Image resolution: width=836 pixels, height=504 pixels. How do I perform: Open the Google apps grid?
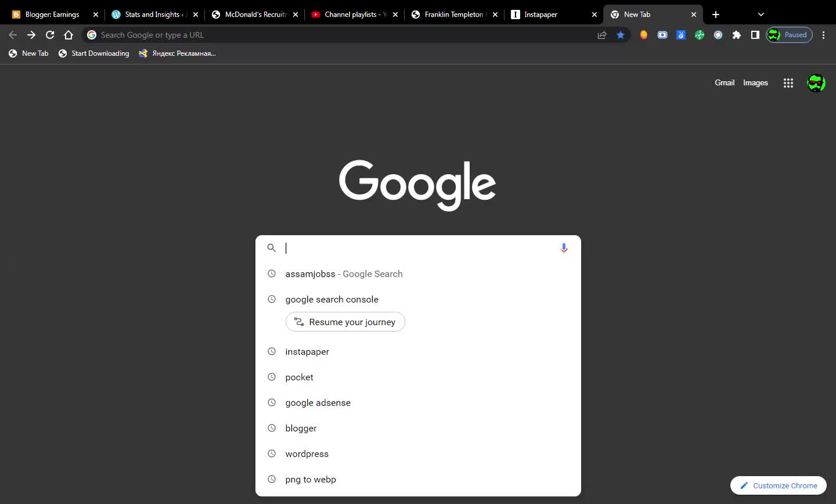[x=788, y=83]
